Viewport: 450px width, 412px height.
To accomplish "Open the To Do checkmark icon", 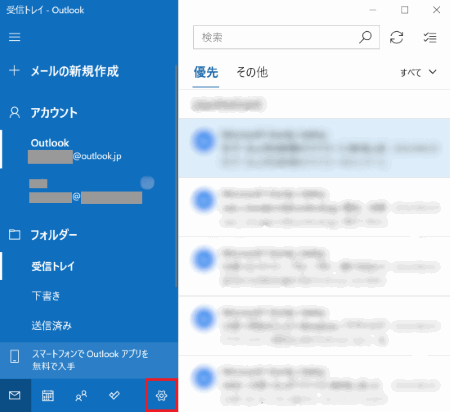I will (x=114, y=395).
